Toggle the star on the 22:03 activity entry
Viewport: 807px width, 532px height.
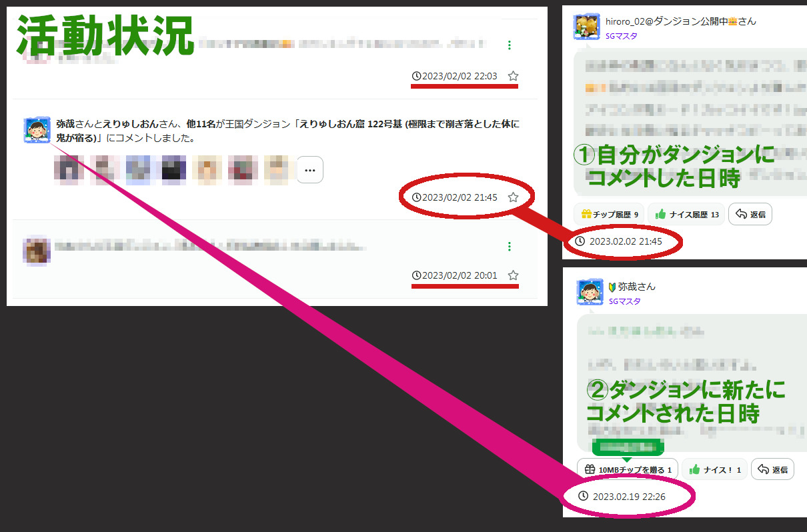513,76
